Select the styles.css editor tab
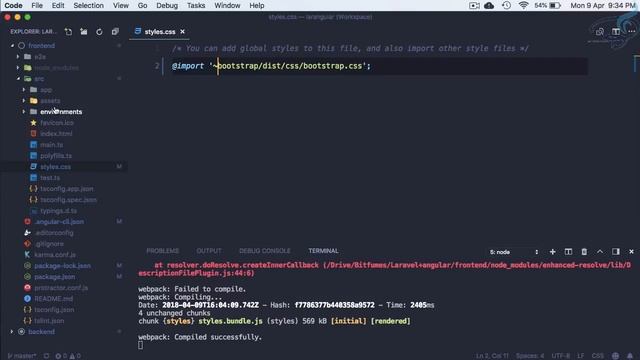The image size is (640, 360). click(160, 31)
